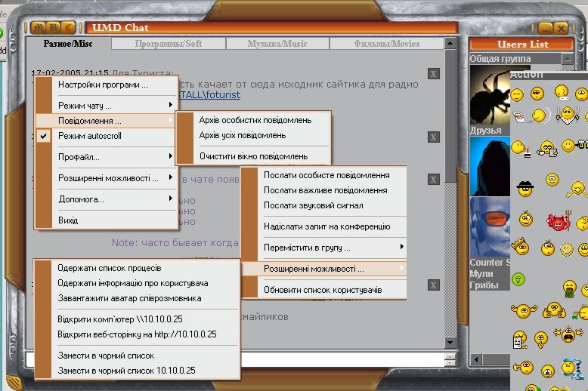Image resolution: width=588 pixels, height=391 pixels.
Task: Pick the smiley wearing a crown
Action: click(520, 247)
